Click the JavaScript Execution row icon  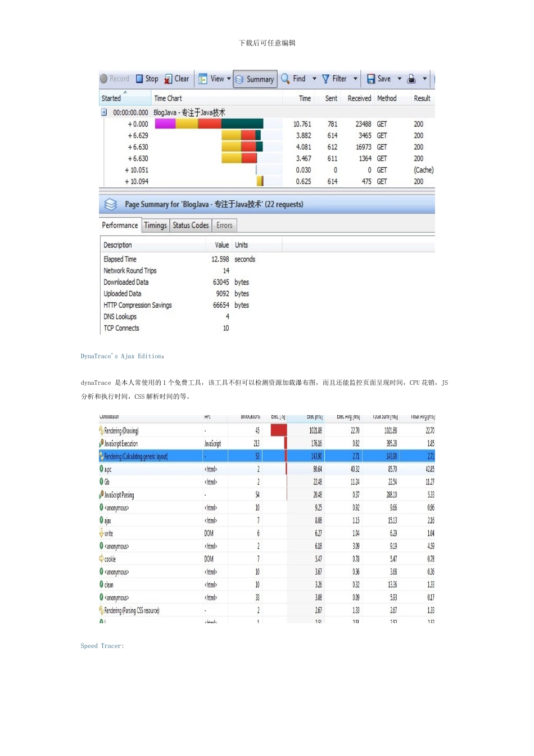[x=101, y=443]
